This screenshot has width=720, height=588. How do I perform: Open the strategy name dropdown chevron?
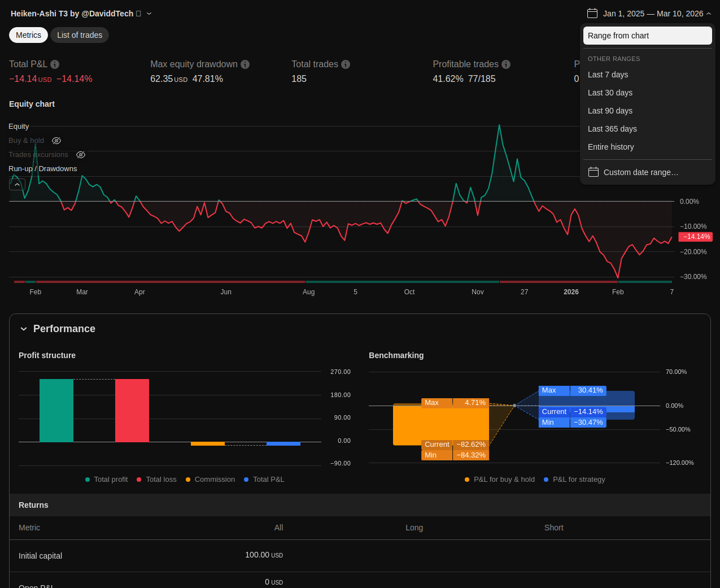click(x=149, y=14)
